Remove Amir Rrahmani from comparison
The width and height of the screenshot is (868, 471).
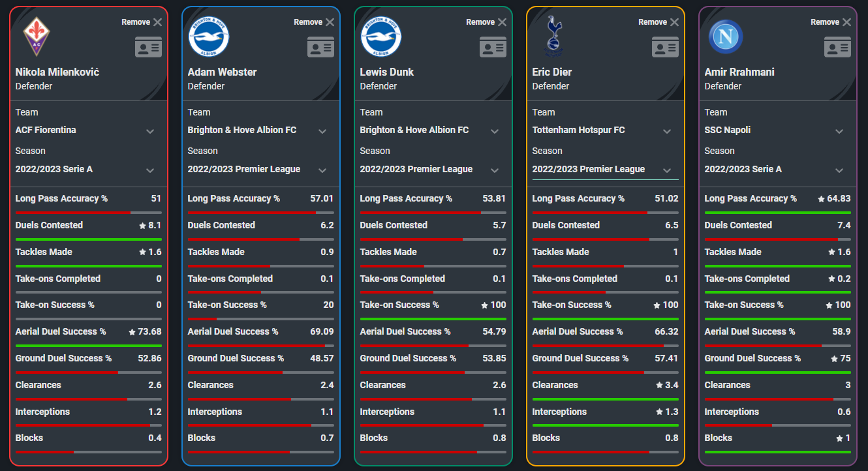click(x=831, y=22)
